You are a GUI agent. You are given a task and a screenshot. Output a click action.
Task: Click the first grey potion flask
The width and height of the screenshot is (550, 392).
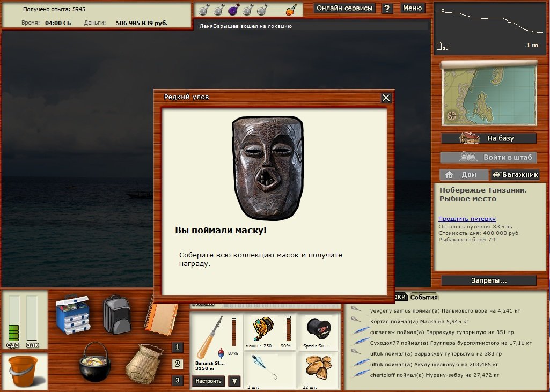pyautogui.click(x=204, y=10)
